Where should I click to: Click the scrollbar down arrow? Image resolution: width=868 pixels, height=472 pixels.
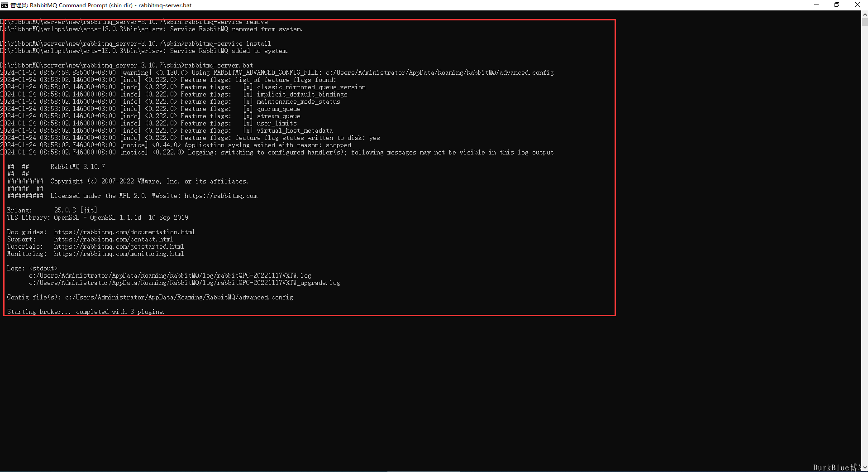pyautogui.click(x=864, y=467)
